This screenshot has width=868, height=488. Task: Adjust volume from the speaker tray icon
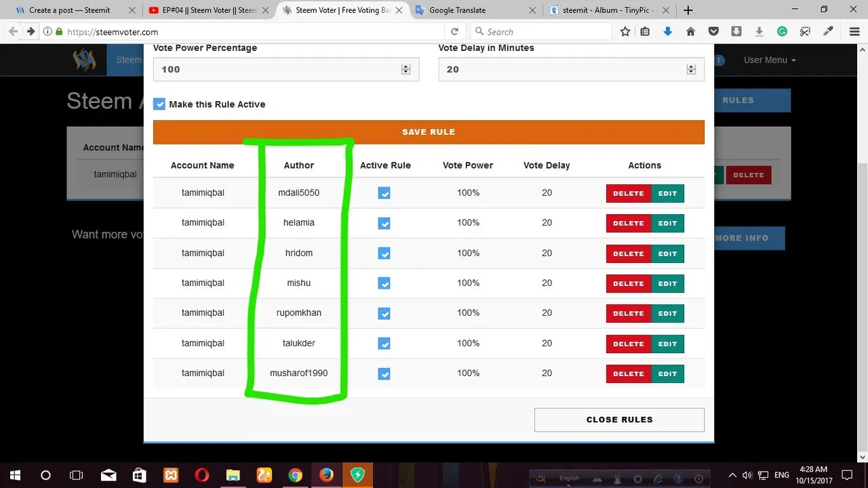tap(747, 475)
